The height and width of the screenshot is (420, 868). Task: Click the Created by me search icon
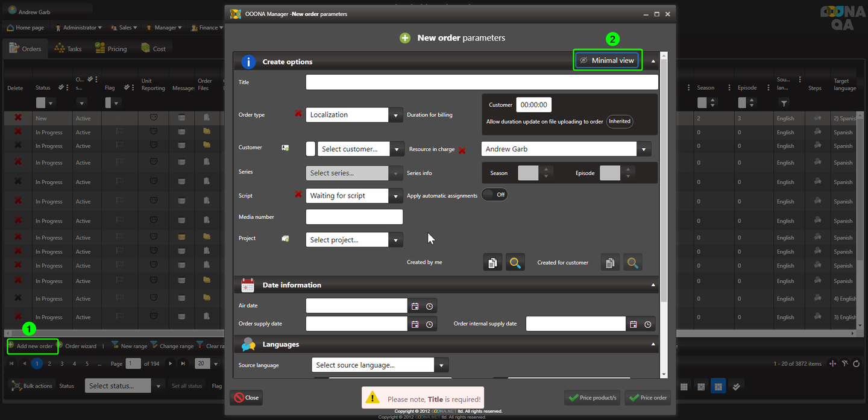pos(515,263)
